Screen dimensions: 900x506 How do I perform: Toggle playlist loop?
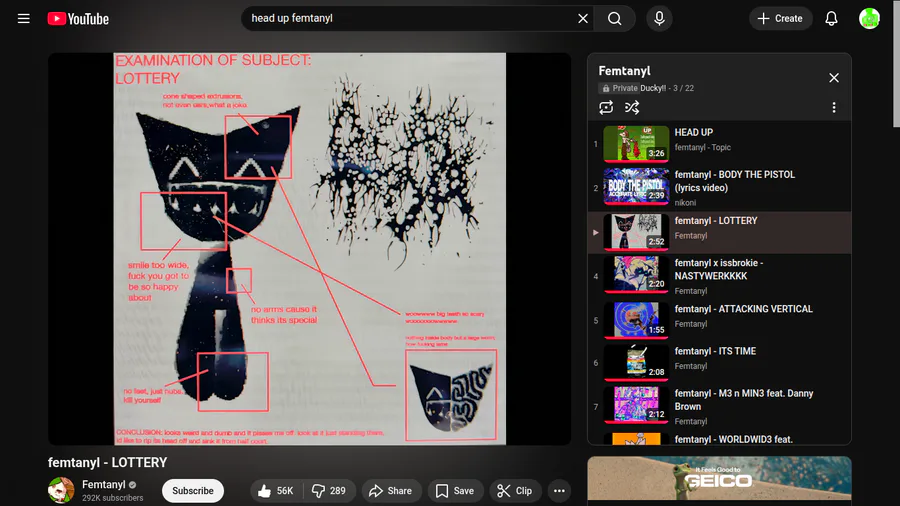(606, 107)
